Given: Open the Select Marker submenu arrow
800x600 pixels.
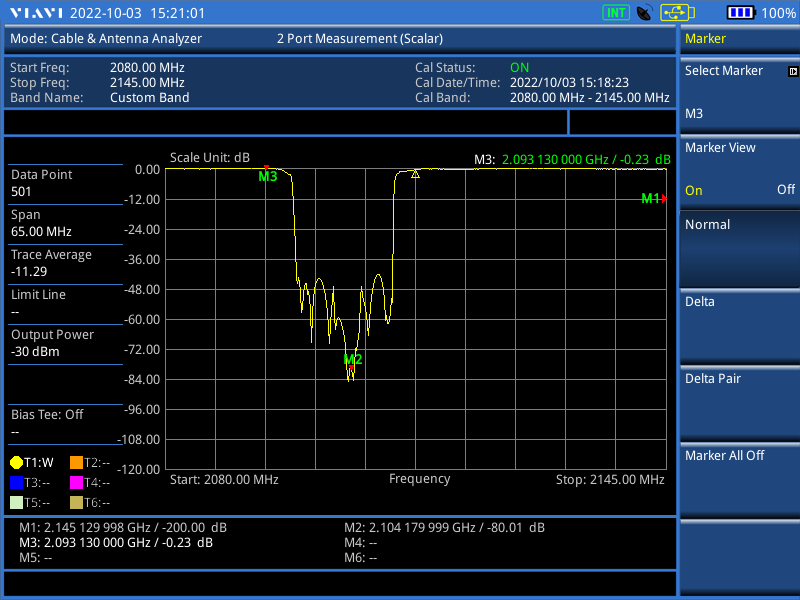Looking at the screenshot, I should tap(792, 71).
